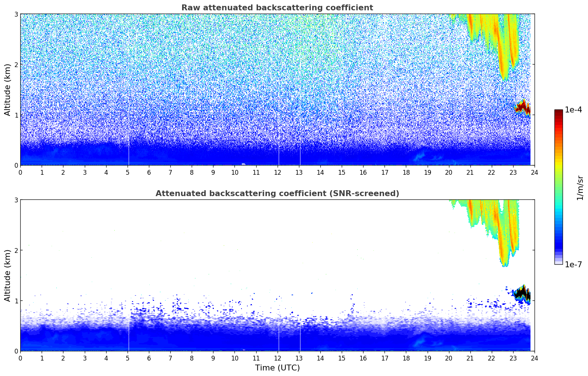The image size is (588, 376).
Task: Click tick label '0' on top plot time axis
Action: point(20,172)
